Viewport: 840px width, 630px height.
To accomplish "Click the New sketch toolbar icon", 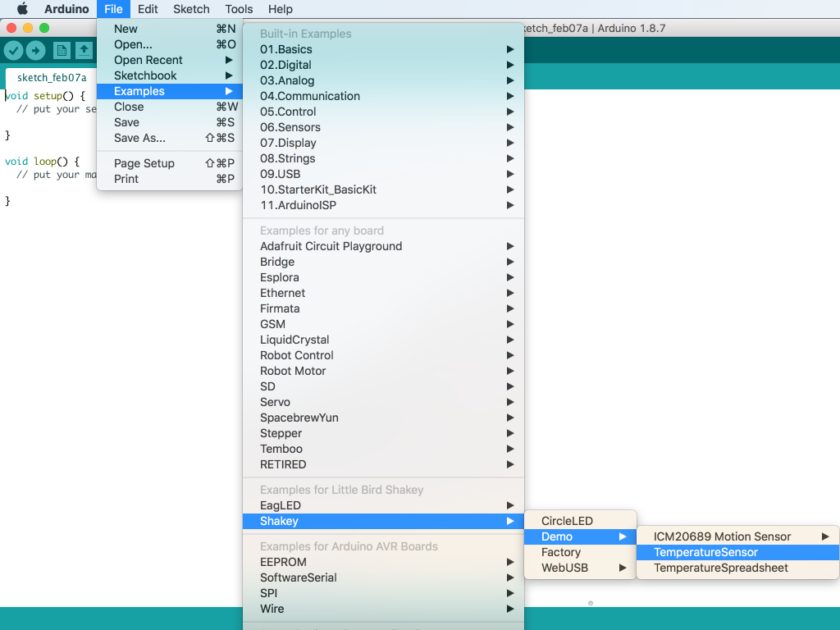I will point(62,51).
